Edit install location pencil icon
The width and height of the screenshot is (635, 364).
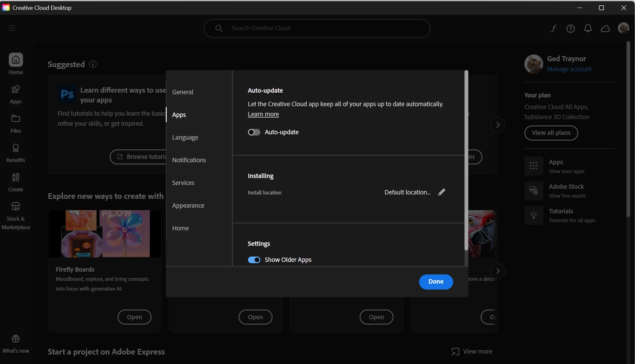pyautogui.click(x=442, y=192)
